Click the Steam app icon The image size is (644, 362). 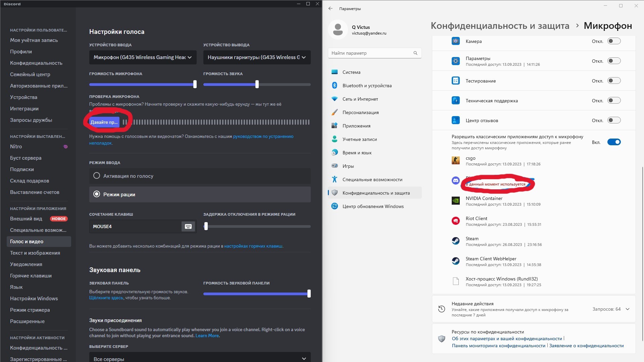[x=455, y=241]
